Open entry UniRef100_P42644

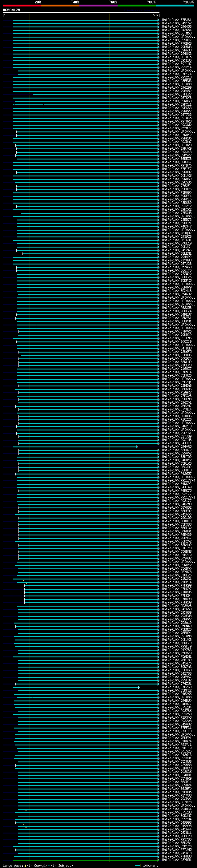coord(176,829)
